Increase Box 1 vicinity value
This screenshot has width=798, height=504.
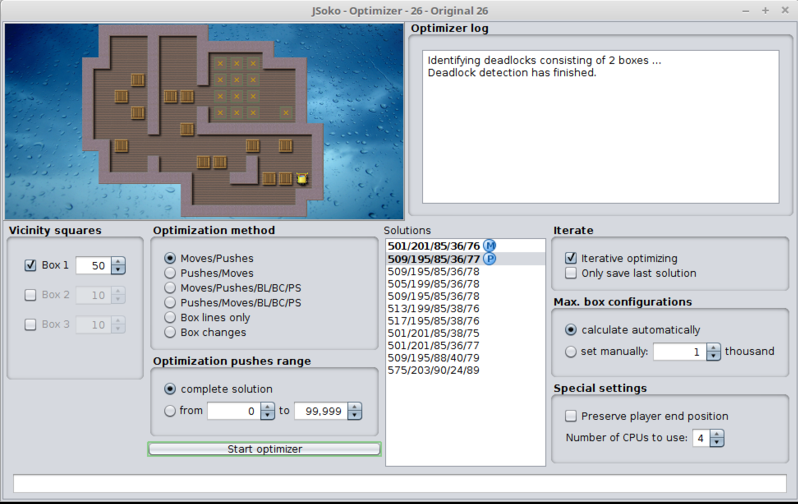tap(118, 261)
